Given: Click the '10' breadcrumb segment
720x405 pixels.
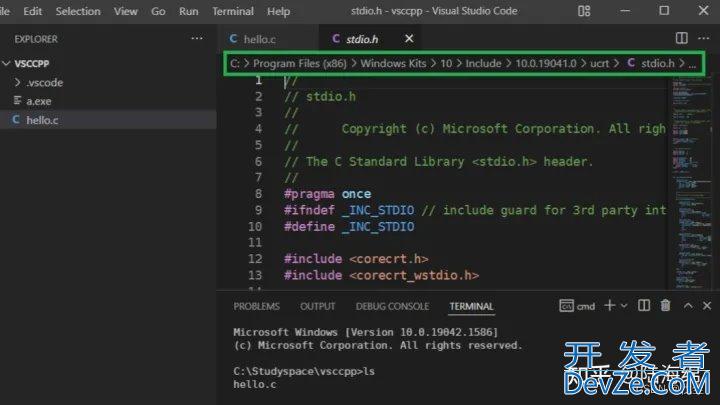Looking at the screenshot, I should tap(446, 63).
